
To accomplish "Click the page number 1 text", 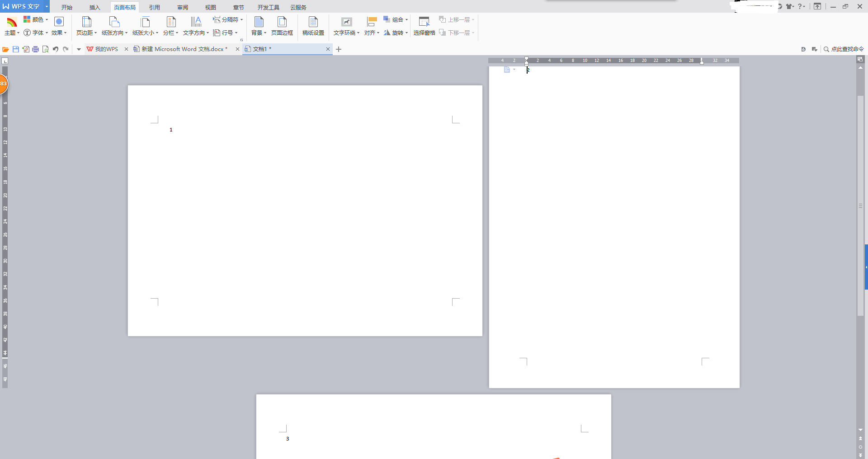I will [x=171, y=130].
